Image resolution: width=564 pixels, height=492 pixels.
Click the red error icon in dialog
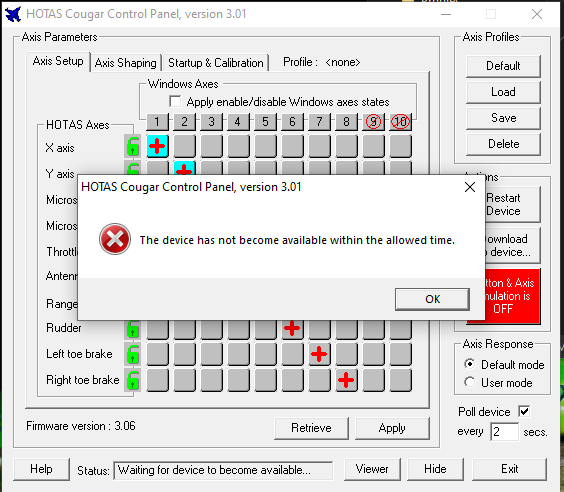tap(115, 239)
